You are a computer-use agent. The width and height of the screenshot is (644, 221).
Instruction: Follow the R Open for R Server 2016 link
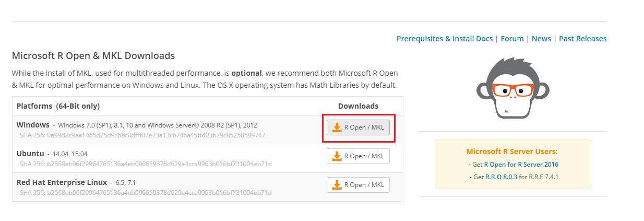(521, 165)
